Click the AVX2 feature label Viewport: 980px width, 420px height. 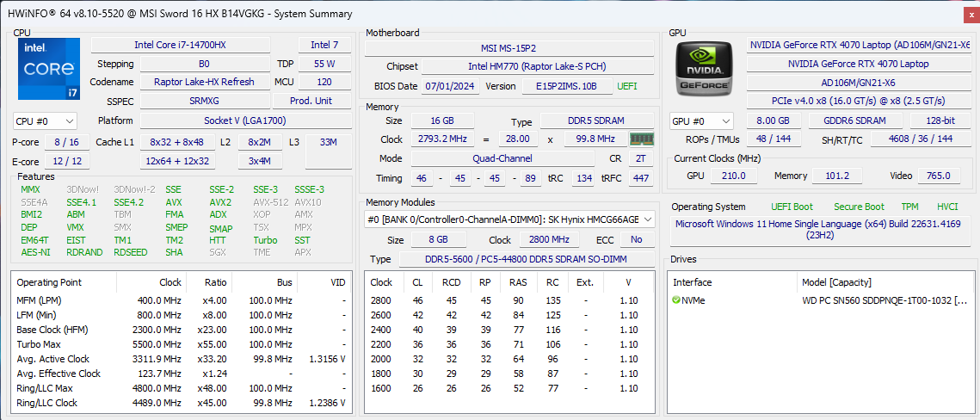click(x=221, y=202)
